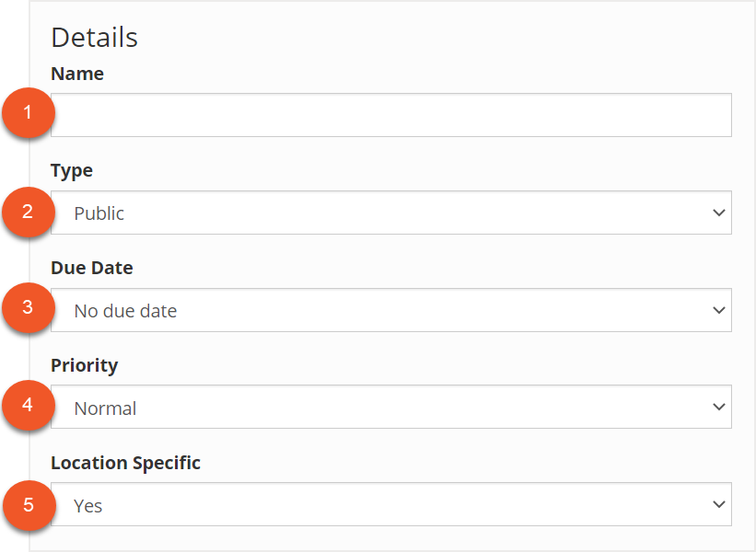Click the orange badge numbered 1
756x552 pixels.
point(28,113)
